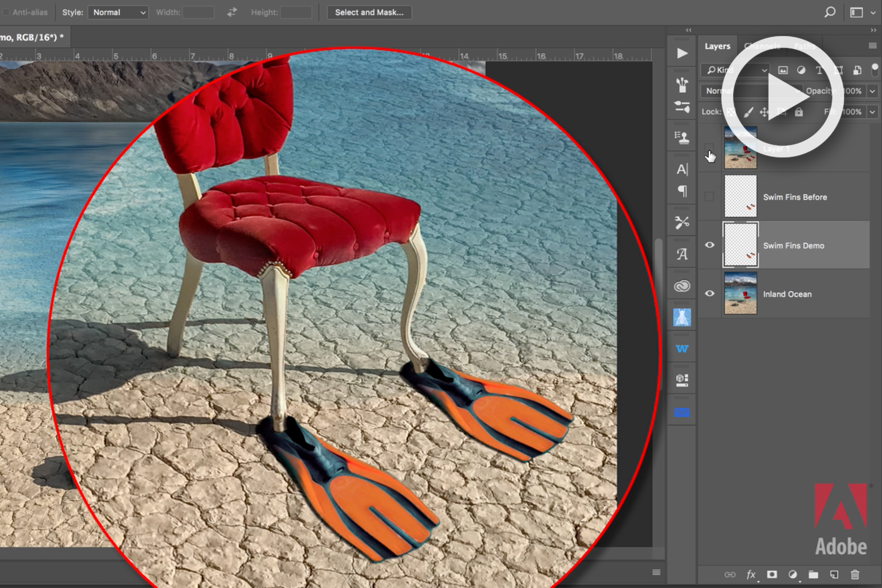
Task: Open the Actions panel play icon
Action: pyautogui.click(x=682, y=53)
